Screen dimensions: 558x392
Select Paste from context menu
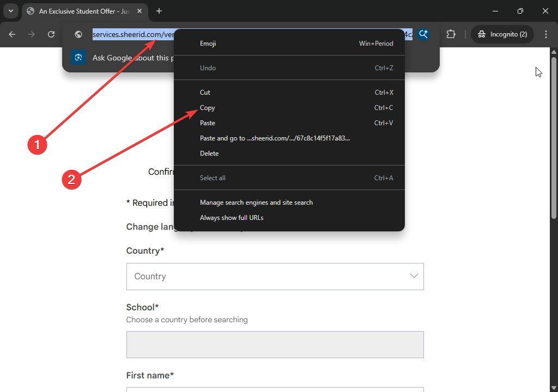(x=208, y=123)
